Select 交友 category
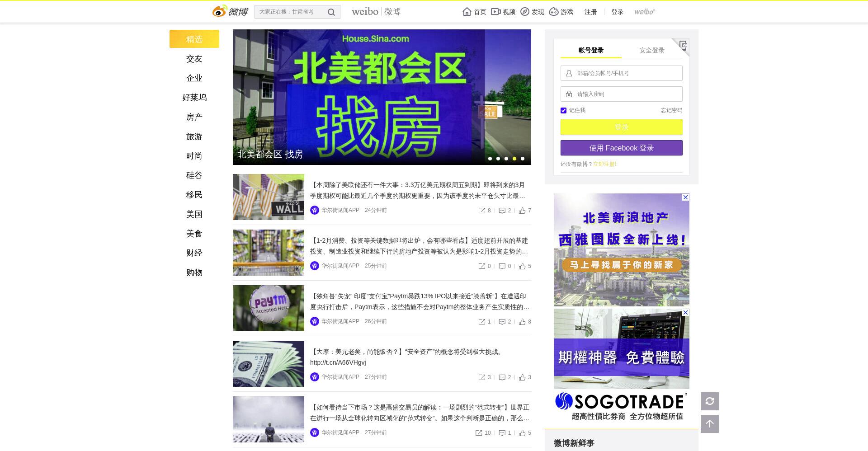868x451 pixels. click(x=194, y=59)
